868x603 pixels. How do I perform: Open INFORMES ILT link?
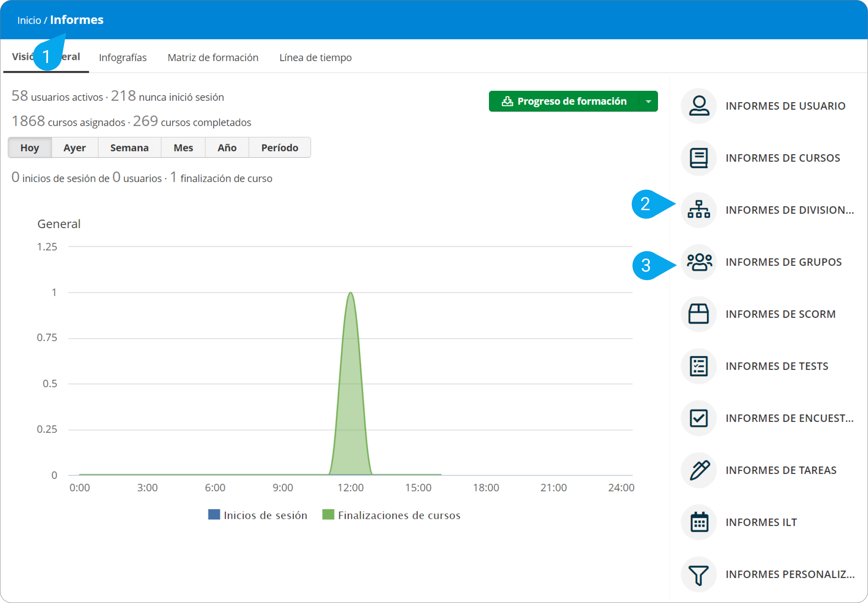pyautogui.click(x=762, y=522)
